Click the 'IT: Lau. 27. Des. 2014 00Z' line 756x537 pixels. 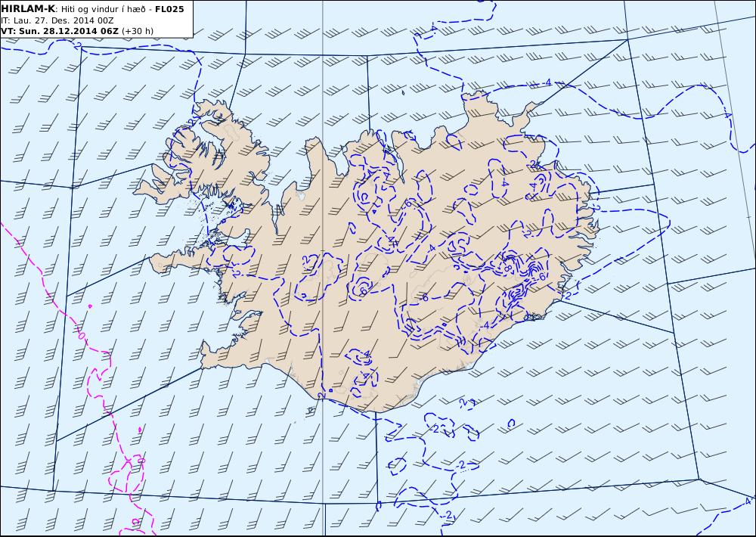[57, 20]
